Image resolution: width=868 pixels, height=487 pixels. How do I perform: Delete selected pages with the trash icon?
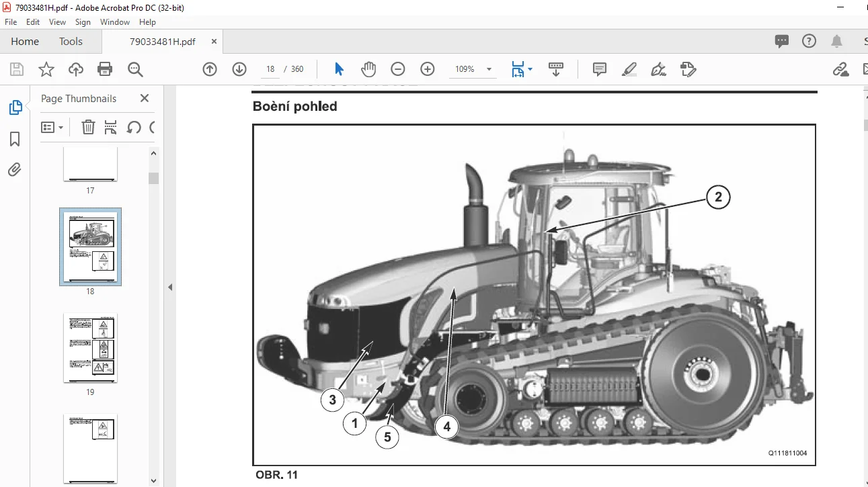pos(88,127)
